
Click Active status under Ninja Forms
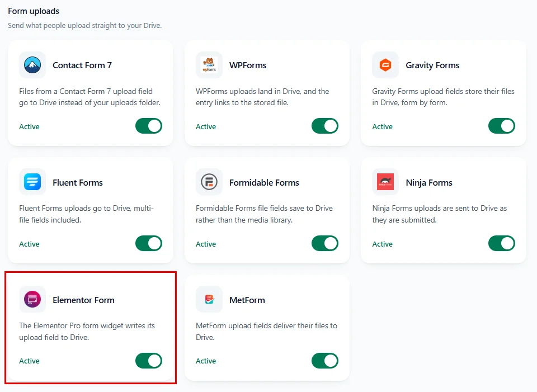(x=382, y=244)
